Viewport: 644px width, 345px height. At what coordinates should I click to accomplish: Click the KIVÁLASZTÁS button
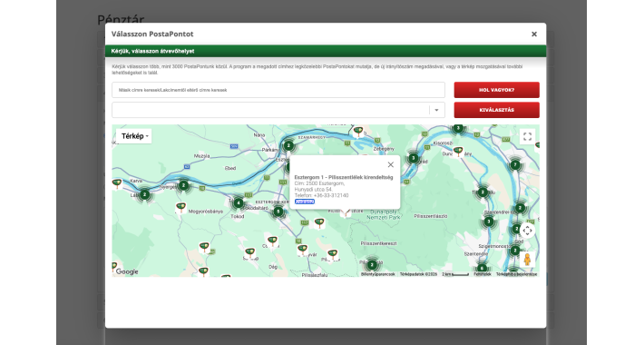496,110
